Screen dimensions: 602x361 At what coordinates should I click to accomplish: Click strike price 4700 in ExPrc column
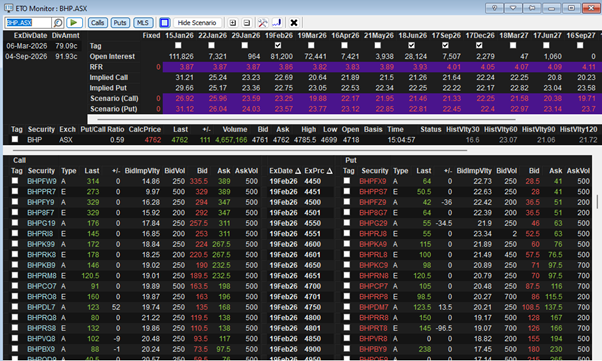coord(313,286)
